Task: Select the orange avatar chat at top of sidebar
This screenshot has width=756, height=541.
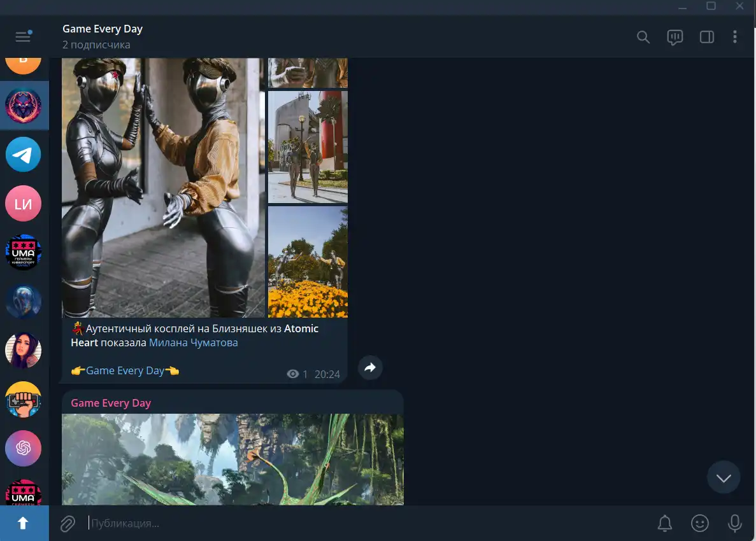Action: (x=23, y=65)
